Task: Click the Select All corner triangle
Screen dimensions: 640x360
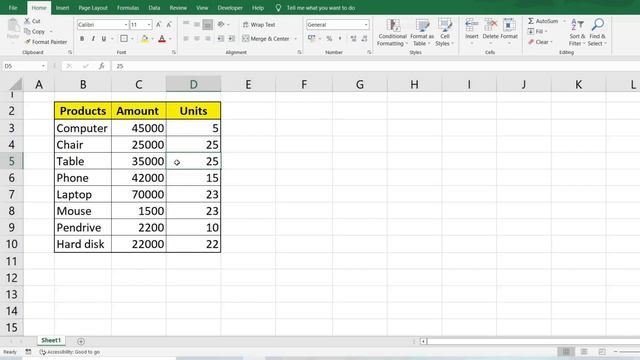Action: 16,84
